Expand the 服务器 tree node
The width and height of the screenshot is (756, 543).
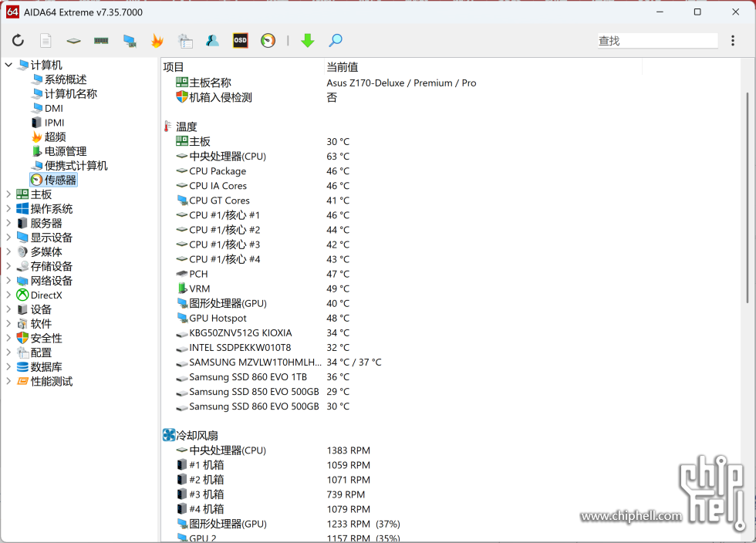point(8,223)
